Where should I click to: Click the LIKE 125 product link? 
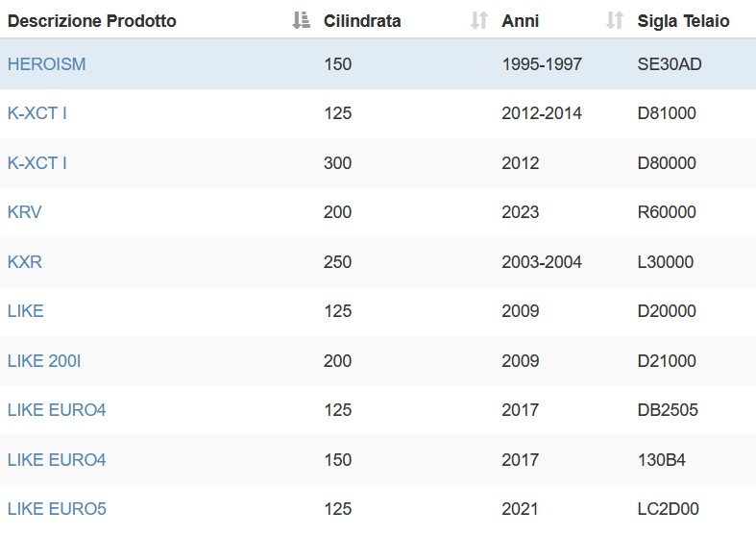(26, 311)
